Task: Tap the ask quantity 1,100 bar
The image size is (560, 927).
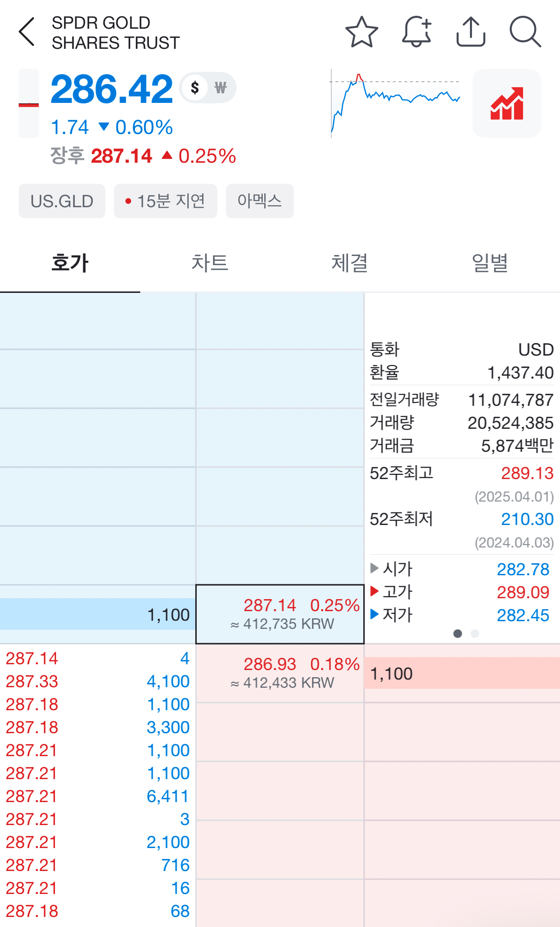Action: (98, 614)
